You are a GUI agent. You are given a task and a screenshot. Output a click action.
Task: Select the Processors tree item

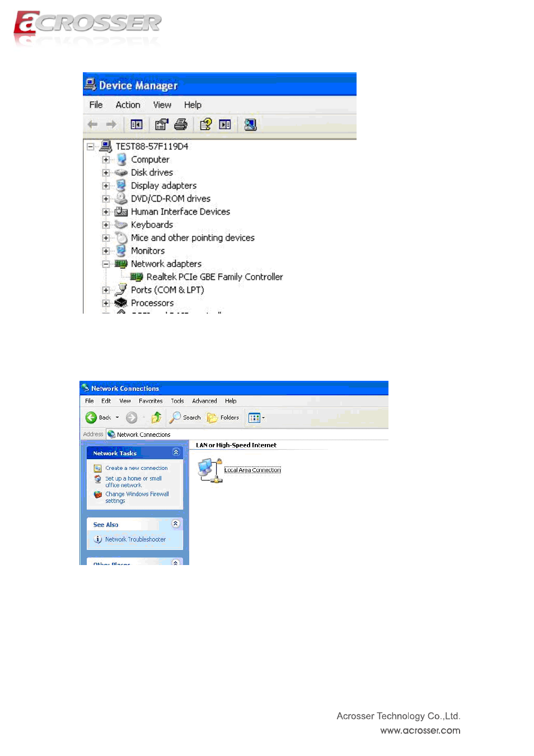tap(152, 303)
